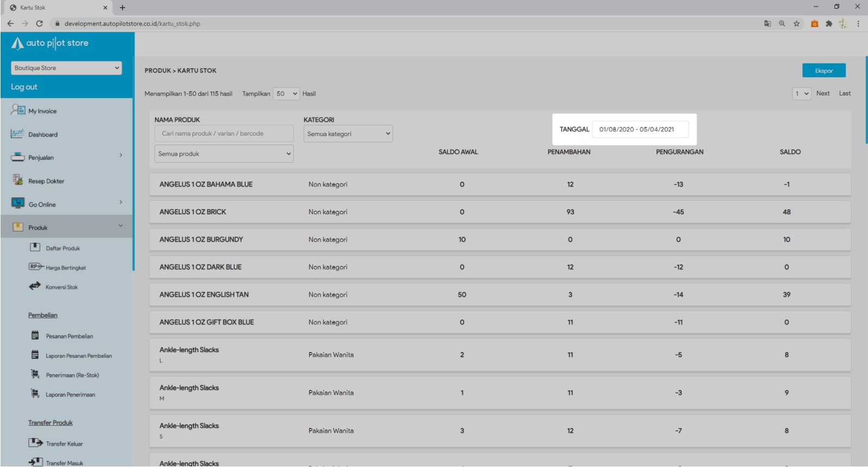868x467 pixels.
Task: Click the product name search field
Action: click(x=224, y=133)
